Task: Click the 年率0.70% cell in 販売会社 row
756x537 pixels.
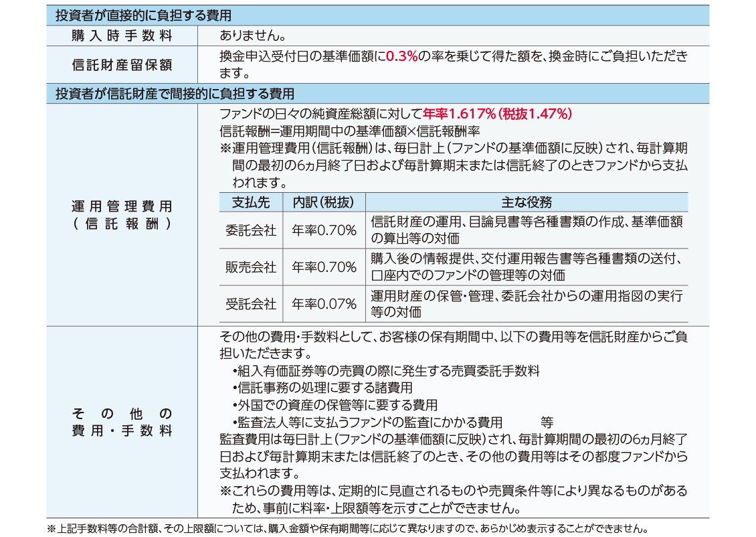Action: (324, 267)
